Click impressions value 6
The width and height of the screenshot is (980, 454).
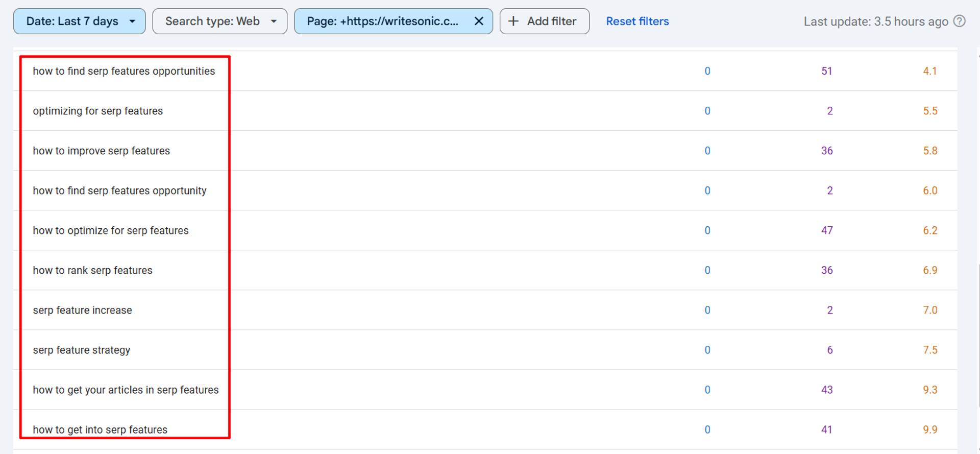click(x=830, y=350)
